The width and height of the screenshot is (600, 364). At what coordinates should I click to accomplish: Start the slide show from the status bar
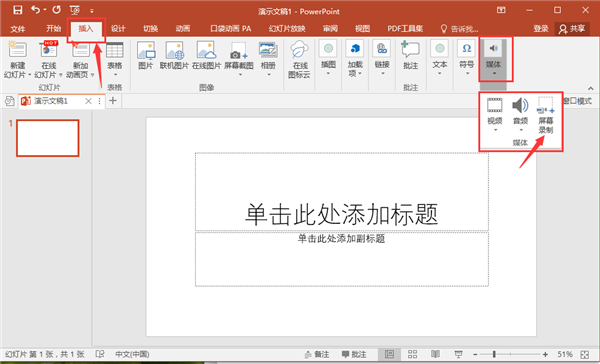(458, 354)
